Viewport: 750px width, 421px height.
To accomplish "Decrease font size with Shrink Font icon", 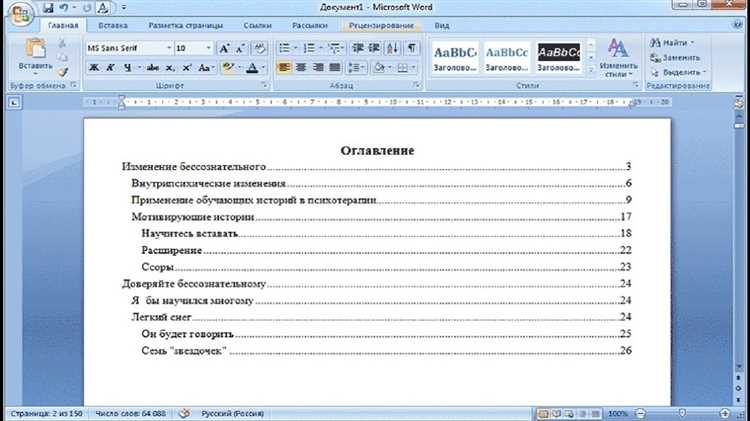I will pos(240,48).
